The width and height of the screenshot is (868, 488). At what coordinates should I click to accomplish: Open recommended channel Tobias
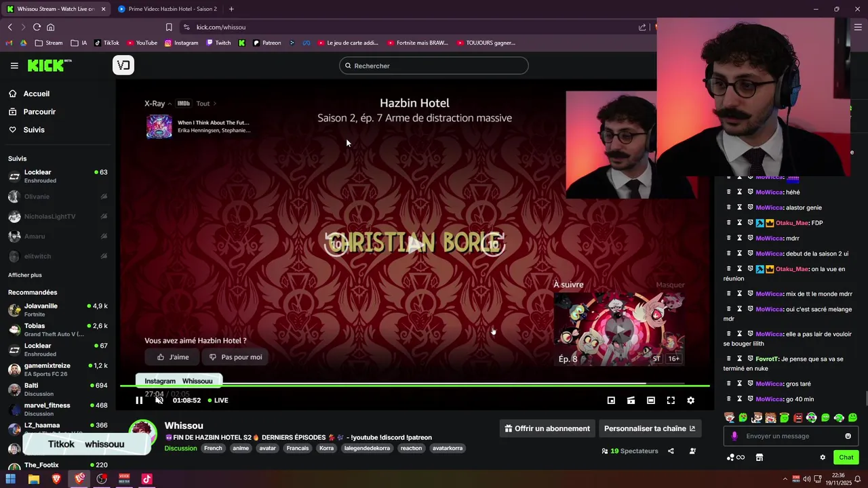coord(58,329)
